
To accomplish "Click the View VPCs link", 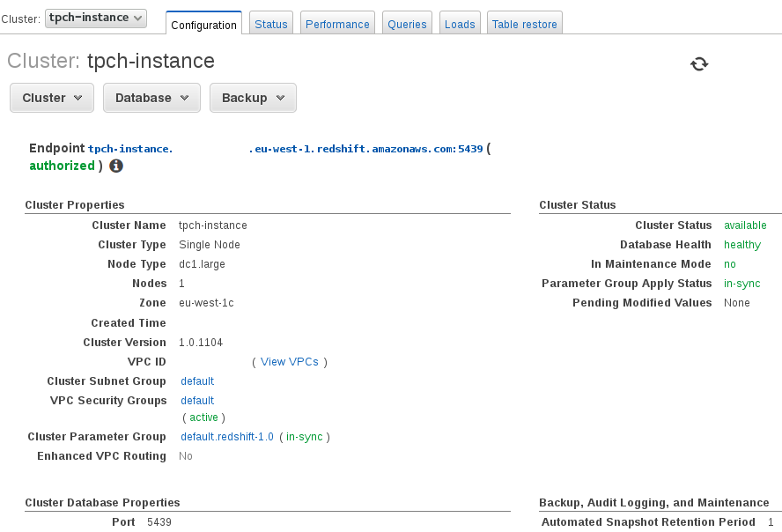I will tap(290, 362).
